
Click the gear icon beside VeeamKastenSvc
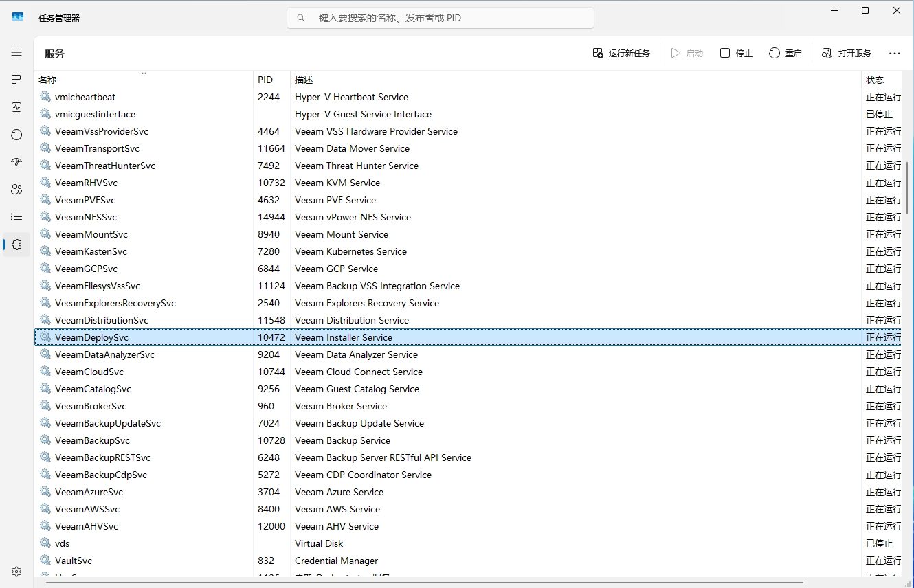[45, 251]
